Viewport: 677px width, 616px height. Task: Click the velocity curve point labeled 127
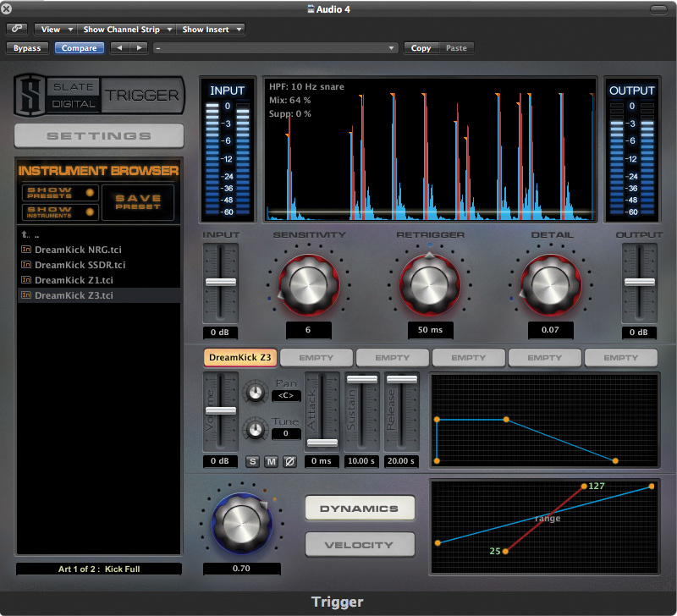coord(584,487)
